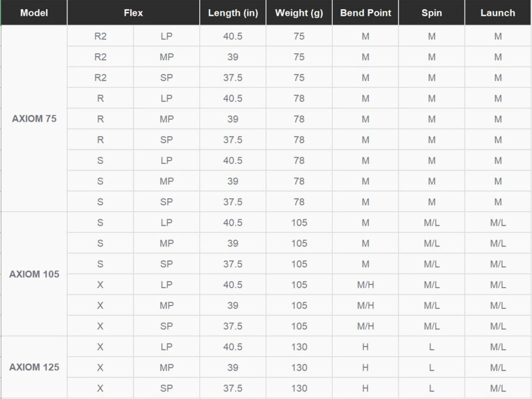Click weight 130 in the AXIOM 125 MP row
Screen dimensions: 532x399
point(299,367)
